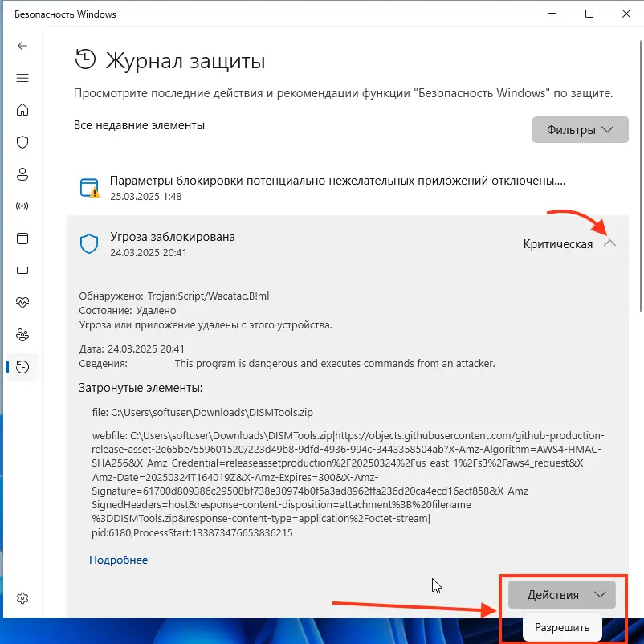The width and height of the screenshot is (644, 644).
Task: Click the vertical scrollbar on the right
Action: pos(641,176)
